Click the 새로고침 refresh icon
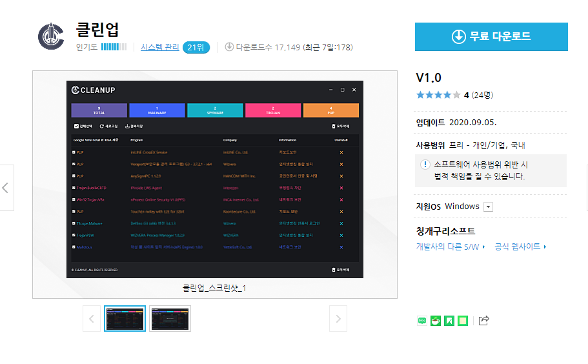This screenshot has width=588, height=364. 101,126
